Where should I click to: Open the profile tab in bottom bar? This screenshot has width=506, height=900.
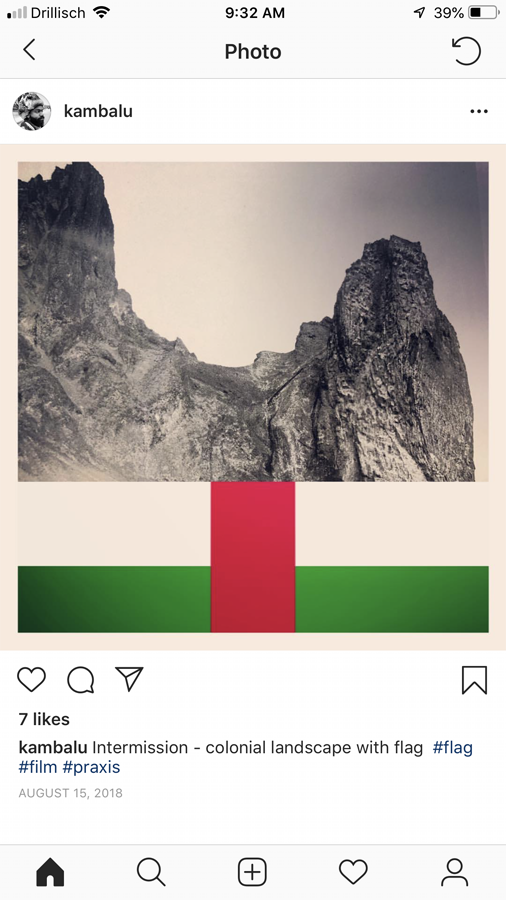[x=454, y=872]
